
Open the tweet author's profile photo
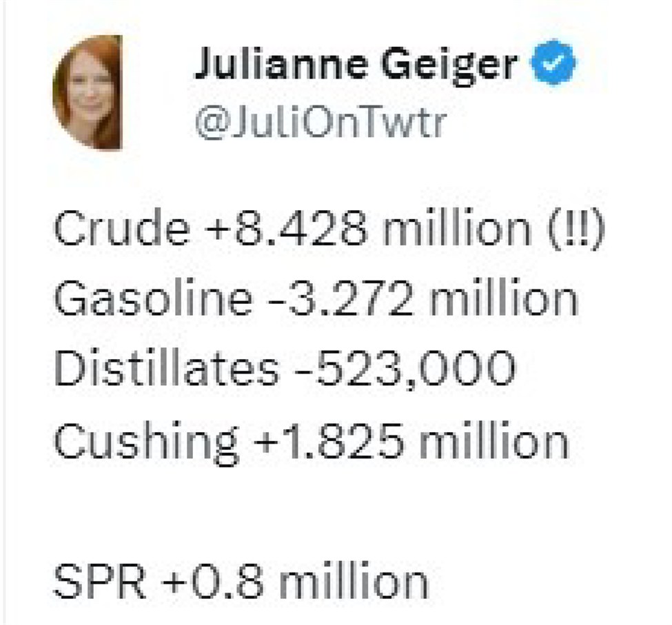pyautogui.click(x=88, y=92)
